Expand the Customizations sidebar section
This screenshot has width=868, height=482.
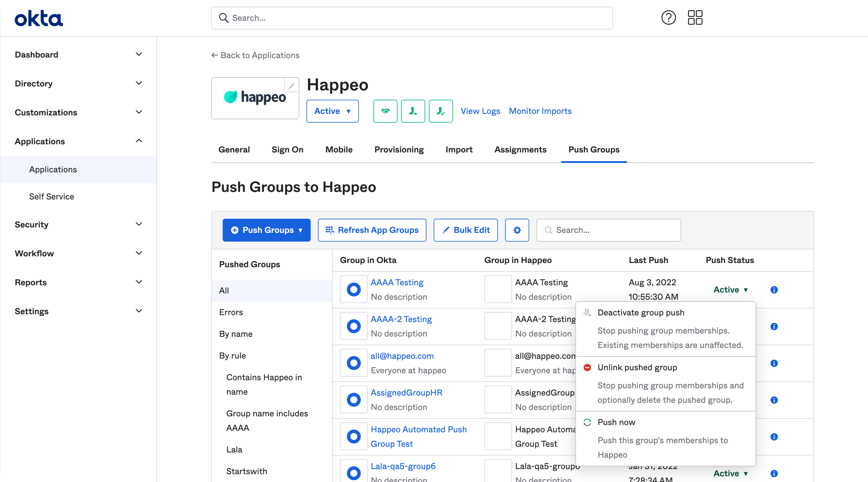[78, 112]
